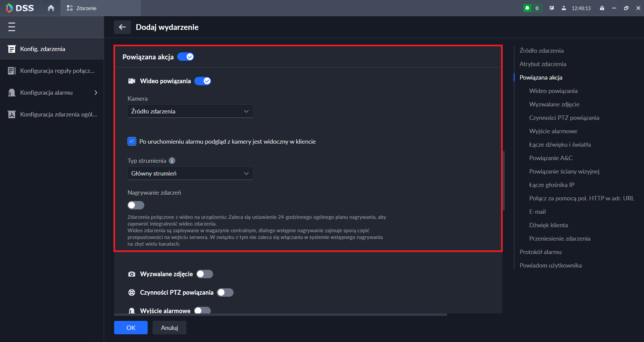The image size is (644, 342).
Task: Click the home icon in the top bar
Action: pos(51,8)
